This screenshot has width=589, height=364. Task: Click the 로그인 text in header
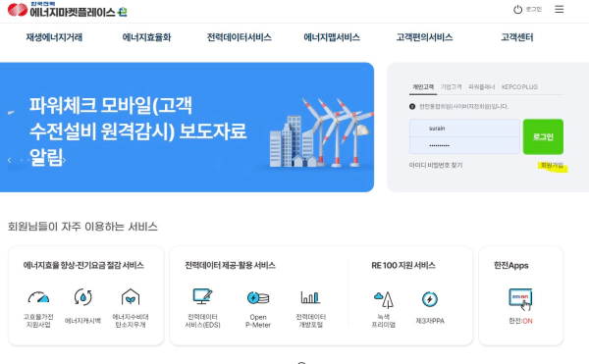(533, 9)
